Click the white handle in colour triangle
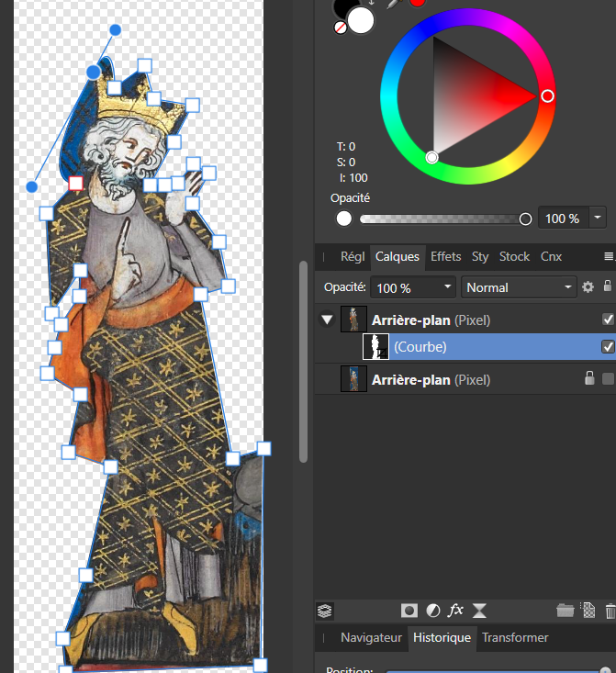The height and width of the screenshot is (673, 616). [x=431, y=158]
